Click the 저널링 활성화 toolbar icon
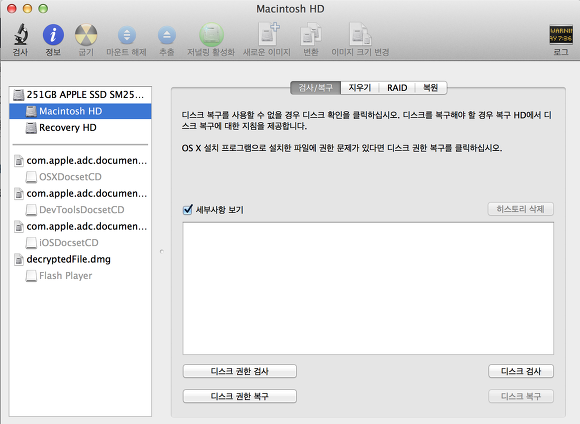This screenshot has height=424, width=580. click(x=211, y=35)
